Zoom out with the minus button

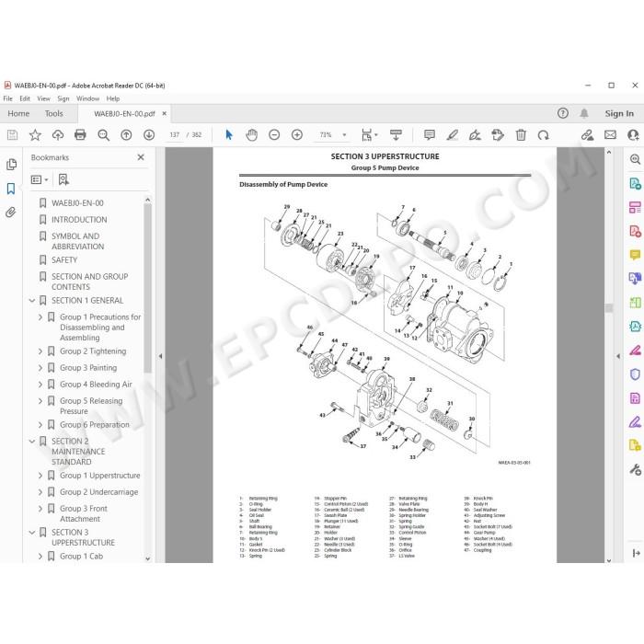(x=274, y=134)
